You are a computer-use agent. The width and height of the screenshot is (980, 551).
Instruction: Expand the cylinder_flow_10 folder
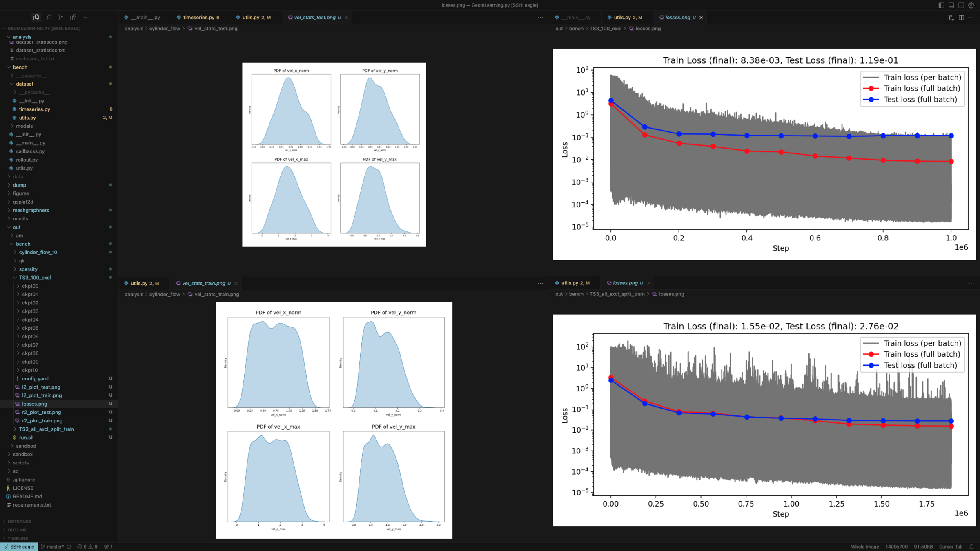point(38,252)
